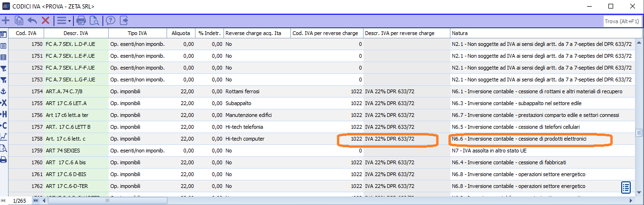Click top sidebar form view icon

(x=3, y=35)
